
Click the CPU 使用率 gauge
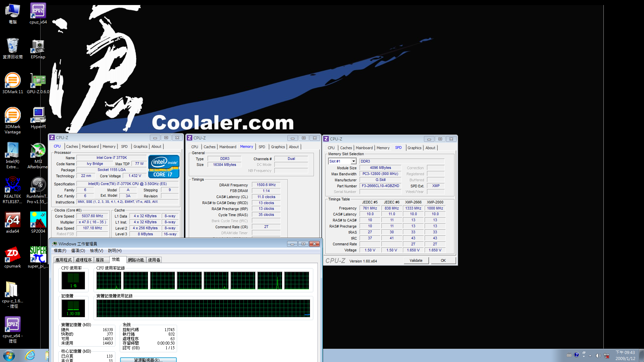[x=73, y=280]
